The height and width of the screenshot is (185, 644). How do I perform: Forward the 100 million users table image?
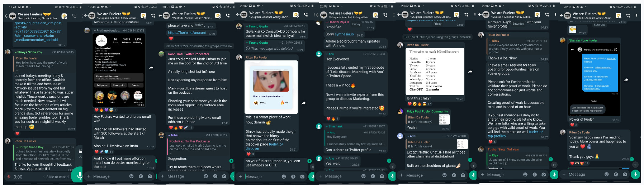click(470, 72)
